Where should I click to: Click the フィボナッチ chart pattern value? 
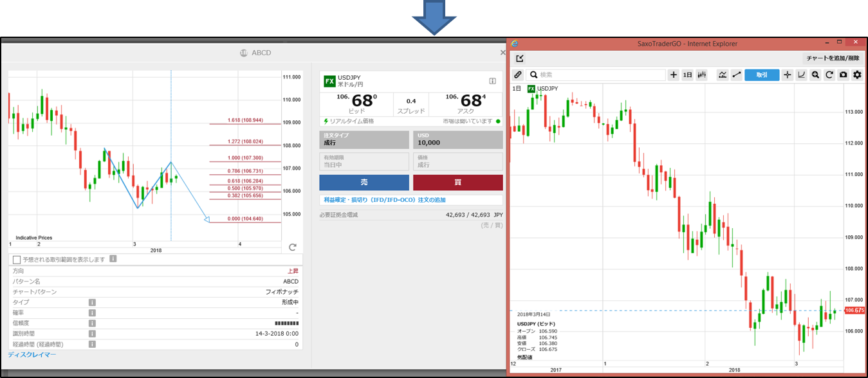tap(282, 292)
